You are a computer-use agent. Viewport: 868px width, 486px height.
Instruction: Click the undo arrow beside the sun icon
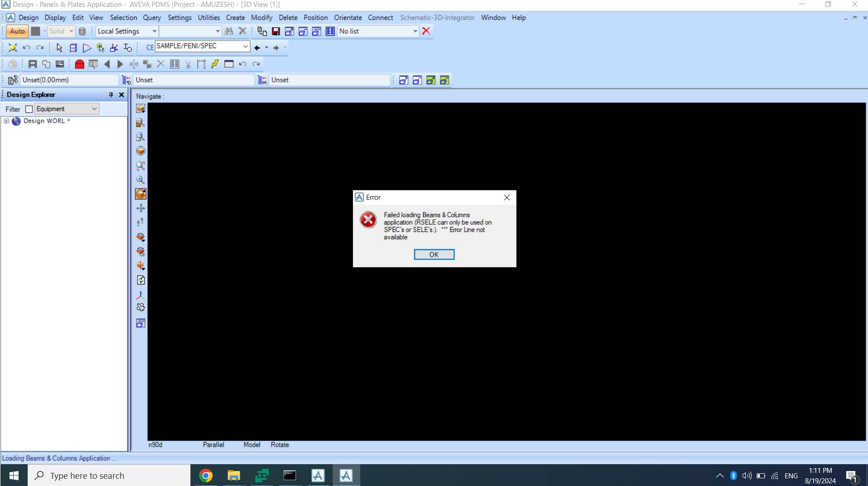26,48
